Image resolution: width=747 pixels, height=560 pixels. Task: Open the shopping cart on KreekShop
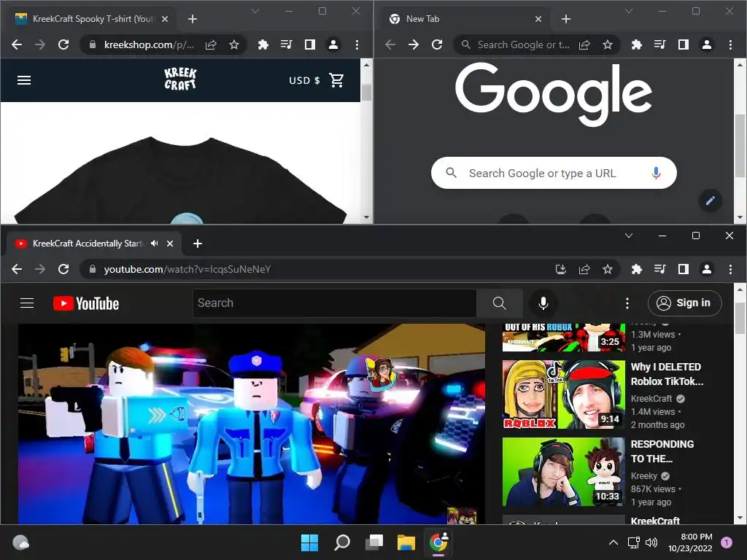tap(336, 80)
